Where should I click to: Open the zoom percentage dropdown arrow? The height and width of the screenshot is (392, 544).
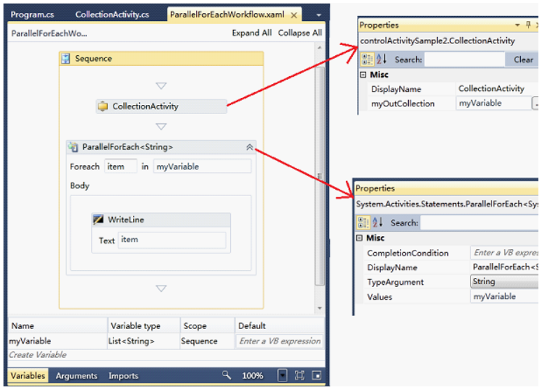pos(282,375)
